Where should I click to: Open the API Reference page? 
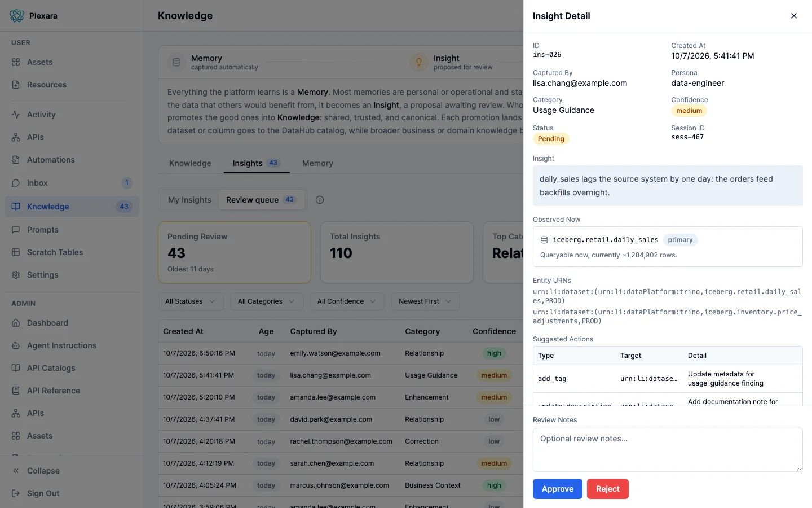tap(72, 391)
